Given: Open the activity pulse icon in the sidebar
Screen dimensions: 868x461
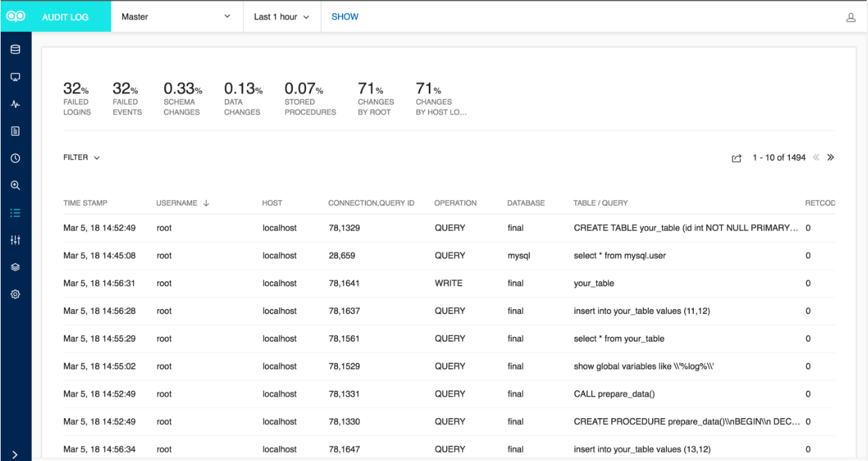Looking at the screenshot, I should pyautogui.click(x=15, y=104).
